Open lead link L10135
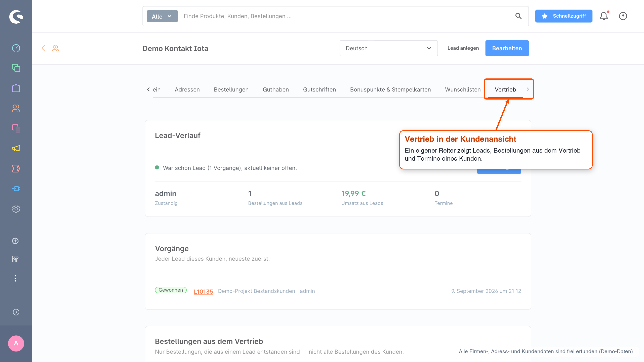644x362 pixels. coord(203,291)
